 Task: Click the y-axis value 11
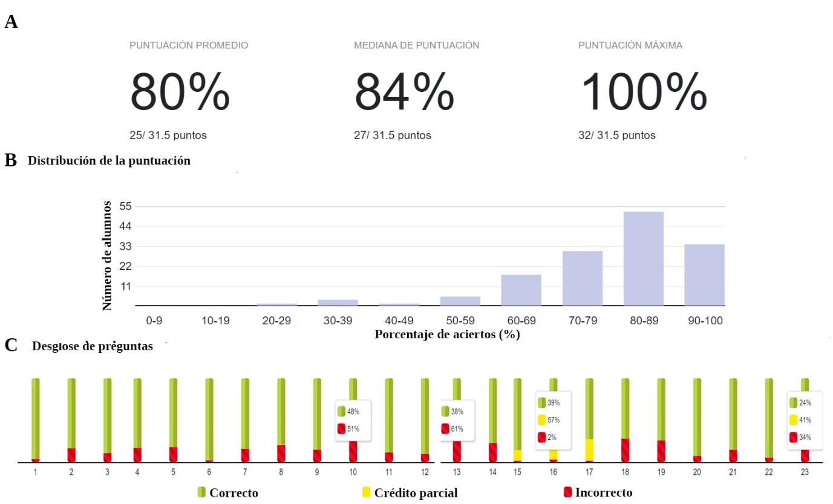coord(126,286)
